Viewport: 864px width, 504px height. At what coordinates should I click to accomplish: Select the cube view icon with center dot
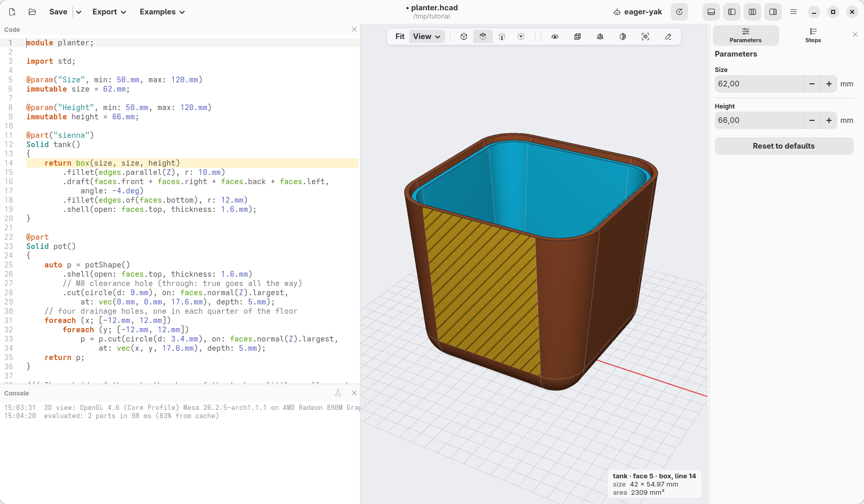[x=521, y=37]
